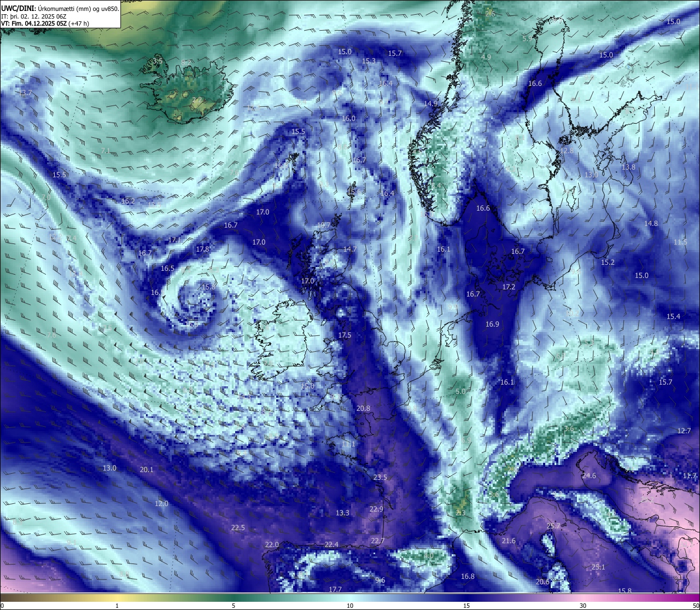700x610 pixels.
Task: Click the 14.9 value near Norway's coast
Action: [x=431, y=104]
